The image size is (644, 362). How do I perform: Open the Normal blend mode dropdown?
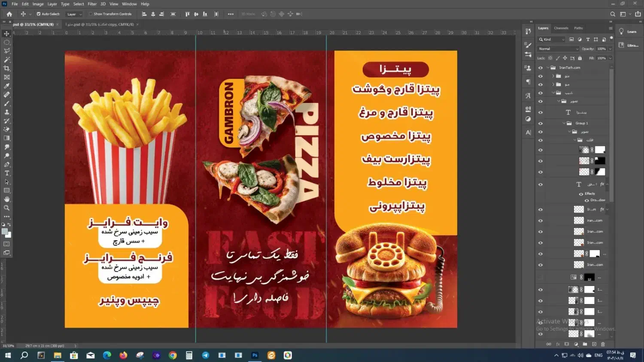559,49
